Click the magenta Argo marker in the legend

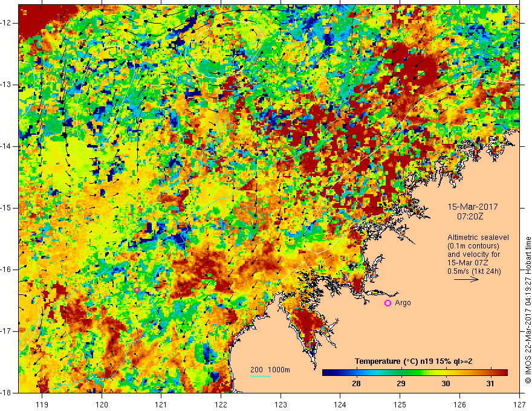pyautogui.click(x=388, y=303)
